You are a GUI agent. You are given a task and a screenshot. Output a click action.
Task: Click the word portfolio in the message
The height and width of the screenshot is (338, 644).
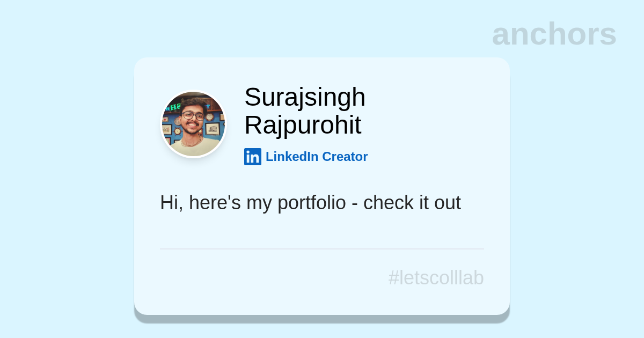[x=311, y=203]
